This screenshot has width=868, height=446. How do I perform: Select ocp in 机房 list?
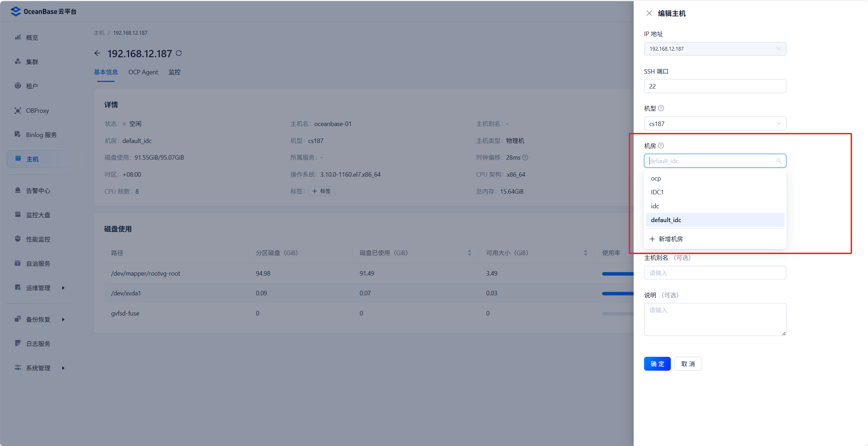(715, 178)
